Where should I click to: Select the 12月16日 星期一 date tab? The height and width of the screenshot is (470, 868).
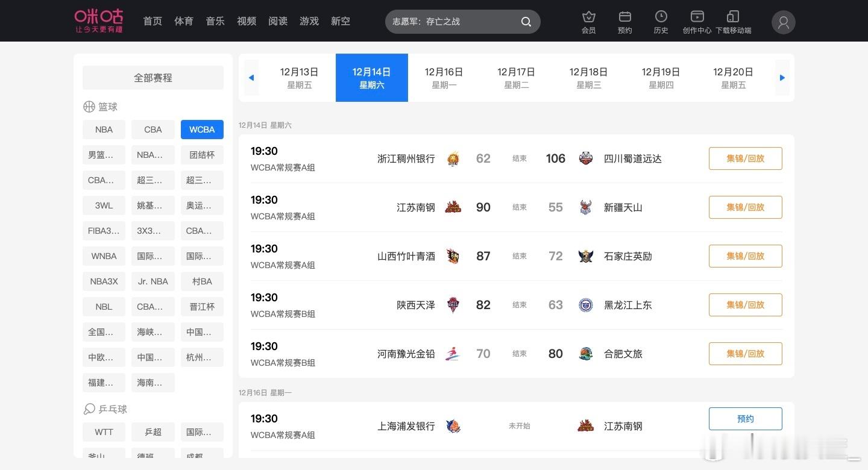pyautogui.click(x=444, y=78)
